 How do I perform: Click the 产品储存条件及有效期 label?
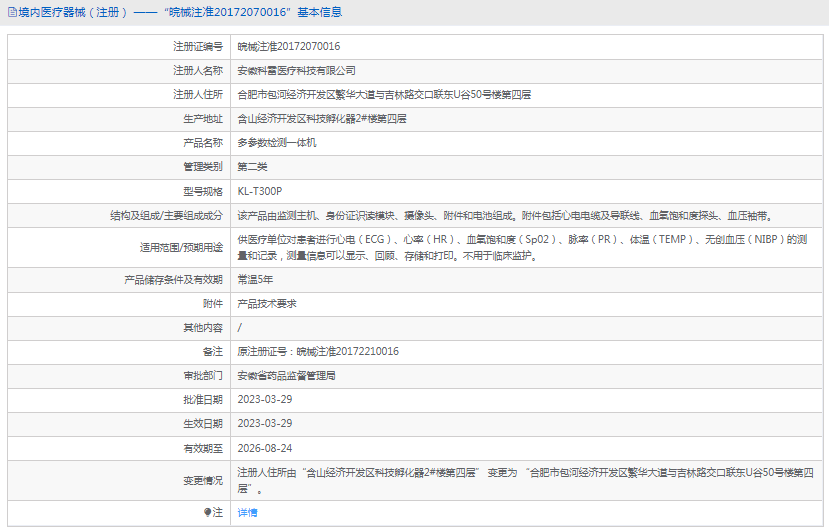(x=173, y=279)
